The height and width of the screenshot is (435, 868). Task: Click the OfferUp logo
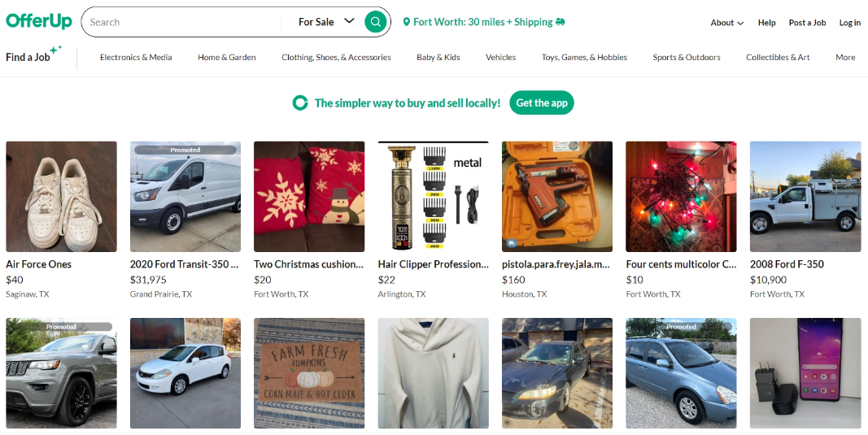39,22
